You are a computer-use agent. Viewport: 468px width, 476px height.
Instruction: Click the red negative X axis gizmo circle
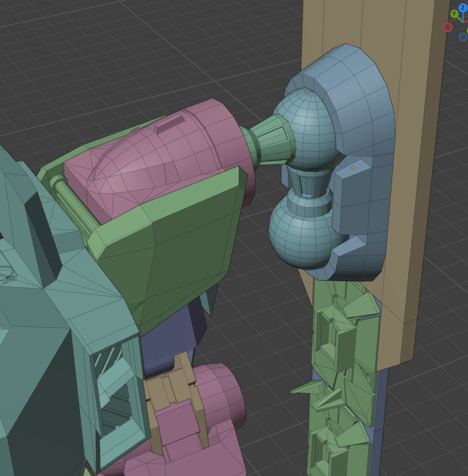click(448, 27)
